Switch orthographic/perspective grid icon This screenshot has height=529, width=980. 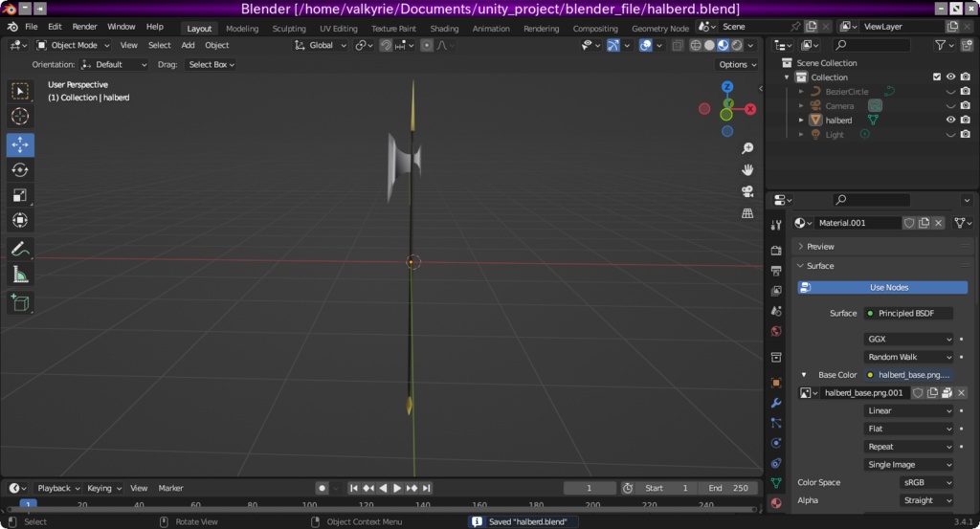click(747, 213)
